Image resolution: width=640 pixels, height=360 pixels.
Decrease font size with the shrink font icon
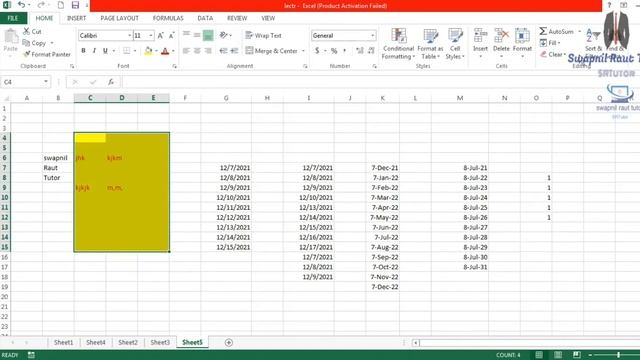tap(171, 36)
